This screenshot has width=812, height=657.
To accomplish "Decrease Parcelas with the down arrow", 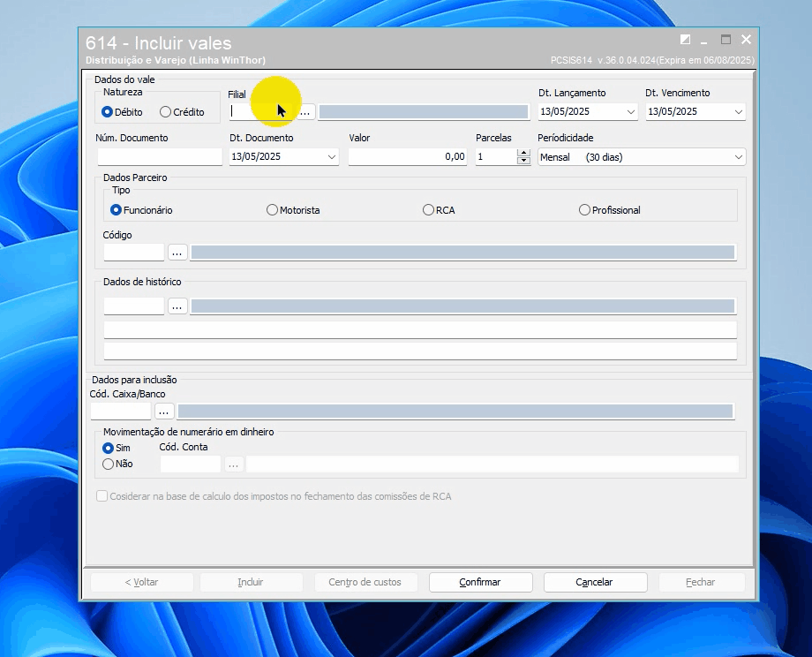I will pyautogui.click(x=524, y=161).
